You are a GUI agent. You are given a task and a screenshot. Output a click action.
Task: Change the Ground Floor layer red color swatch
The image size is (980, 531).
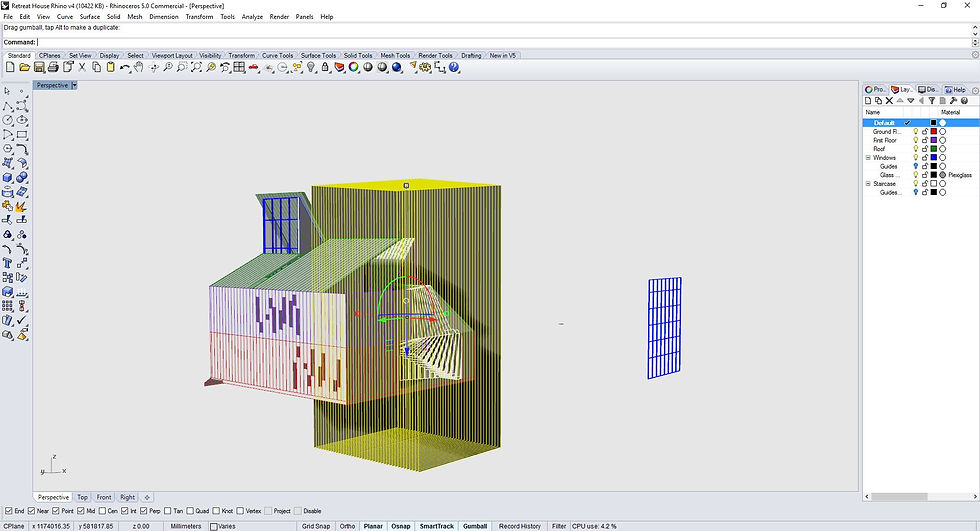(934, 132)
